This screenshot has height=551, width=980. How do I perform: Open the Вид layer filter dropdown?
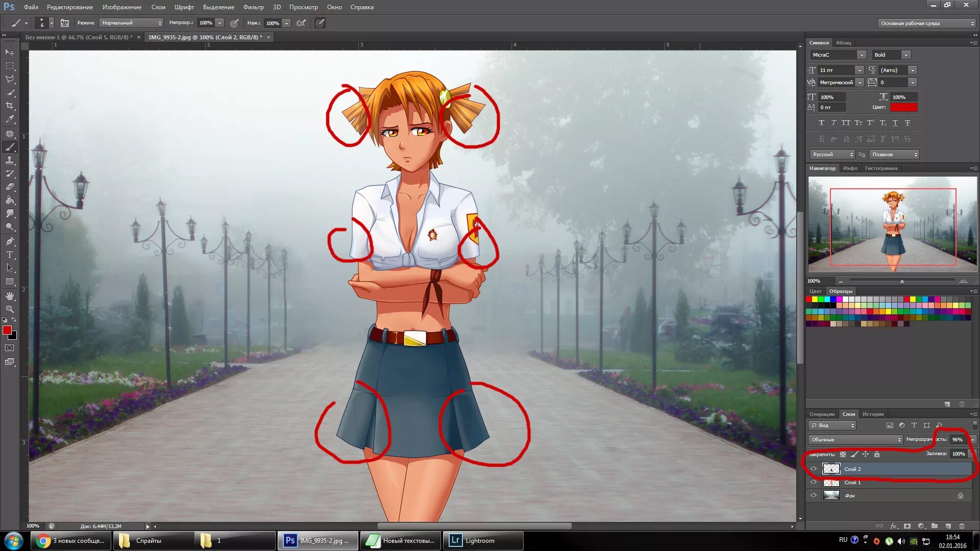[x=832, y=425]
